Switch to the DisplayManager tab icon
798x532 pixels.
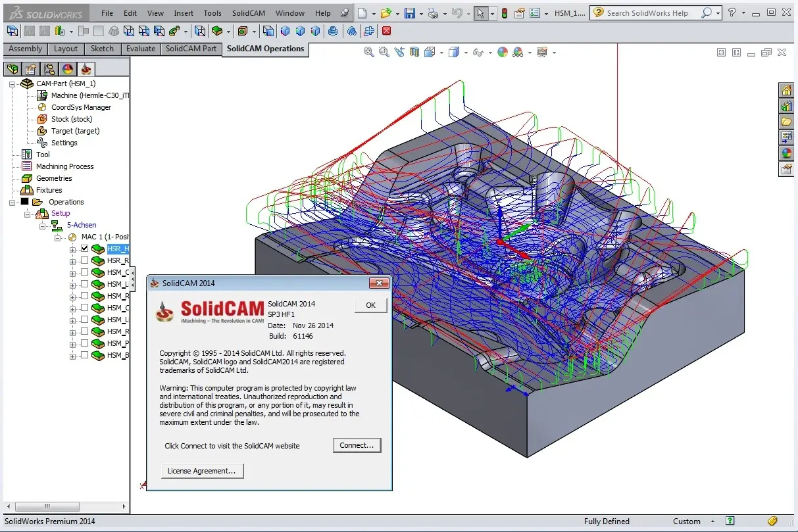tap(68, 69)
